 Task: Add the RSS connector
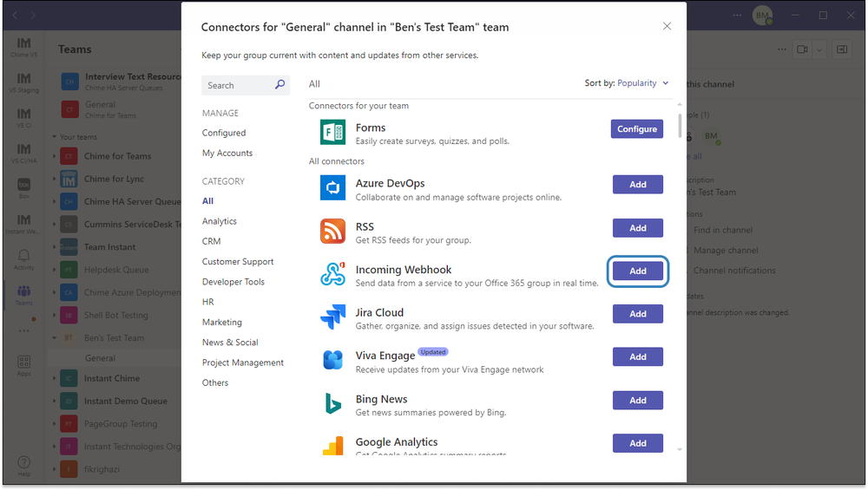638,228
